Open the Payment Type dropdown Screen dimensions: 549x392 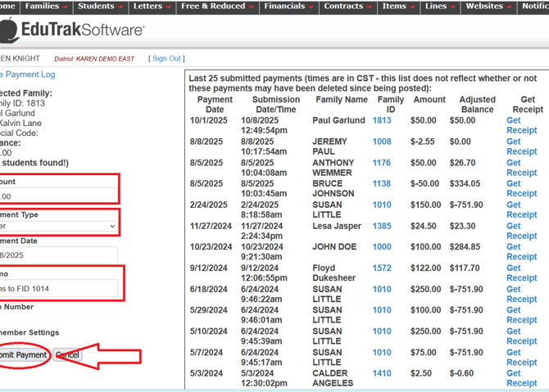(57, 226)
